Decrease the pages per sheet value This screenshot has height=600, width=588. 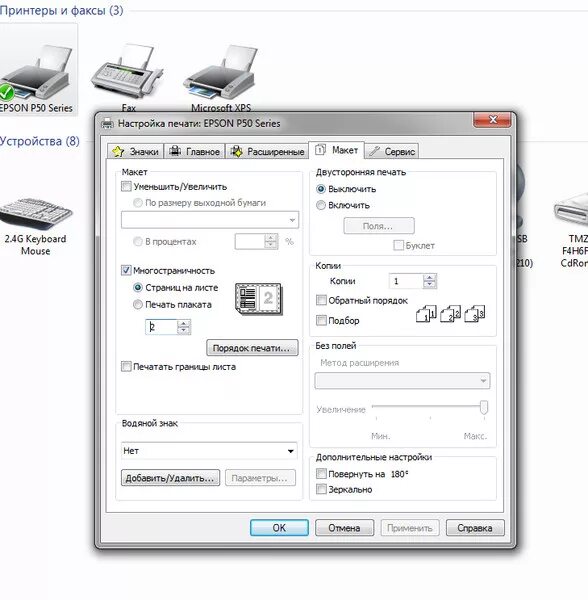pos(184,331)
